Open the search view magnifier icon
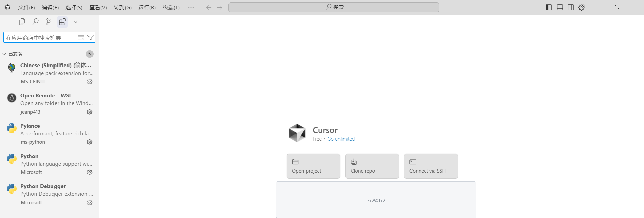Viewport: 644px width, 218px height. coord(35,22)
